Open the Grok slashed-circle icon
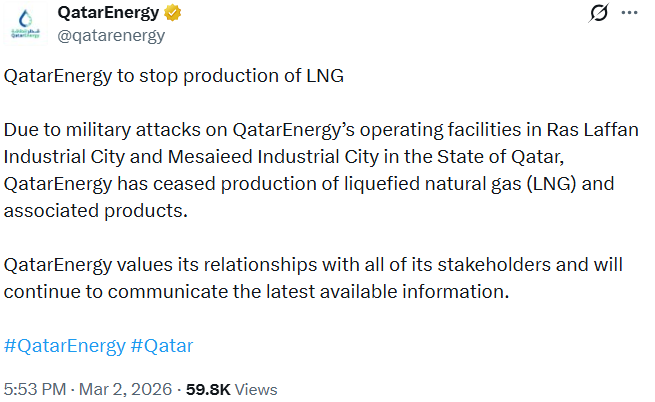Viewport: 655px width, 402px height. (600, 14)
